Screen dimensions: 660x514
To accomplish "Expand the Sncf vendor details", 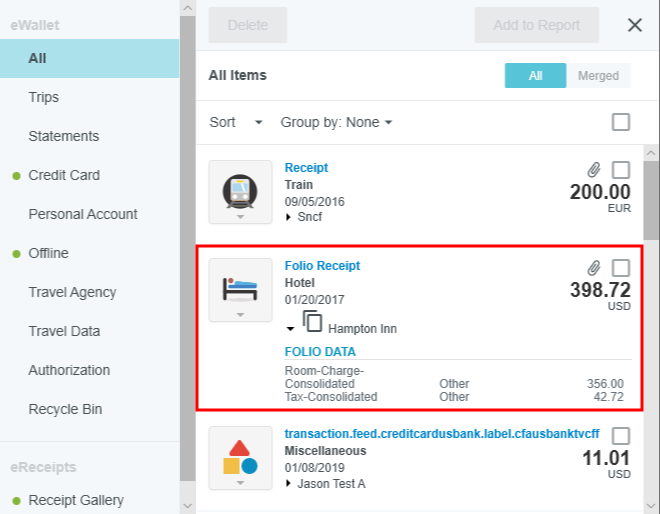I will [x=289, y=216].
